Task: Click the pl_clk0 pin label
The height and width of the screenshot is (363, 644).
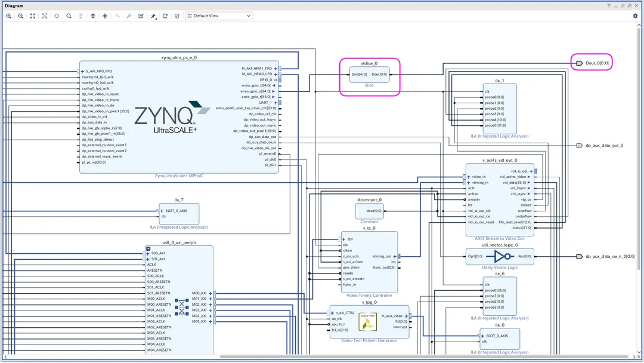Action: pos(270,159)
